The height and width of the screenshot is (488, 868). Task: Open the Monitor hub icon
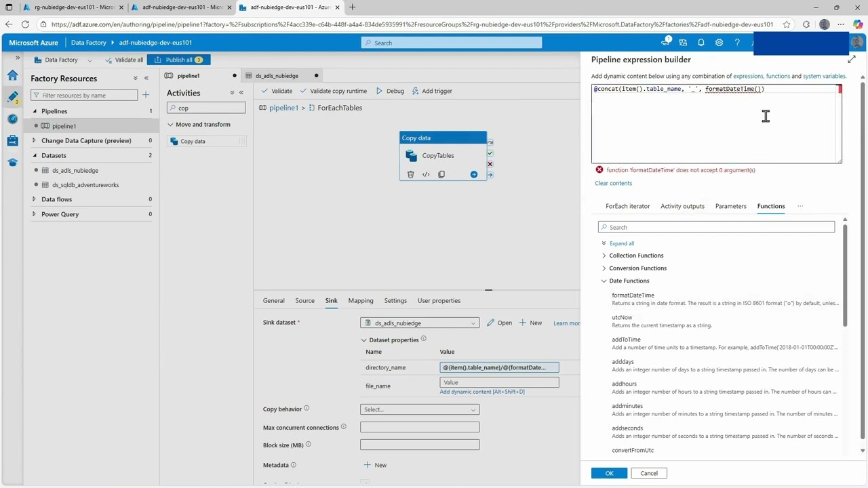point(12,119)
